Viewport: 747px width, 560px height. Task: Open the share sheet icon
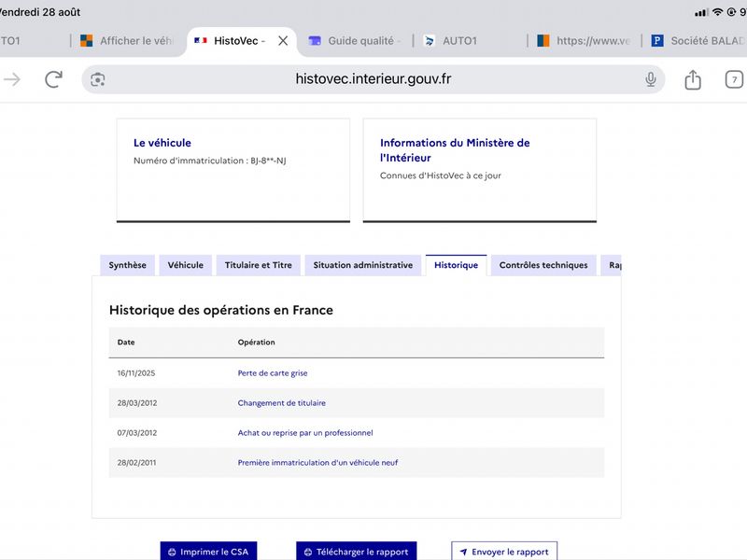(x=693, y=79)
